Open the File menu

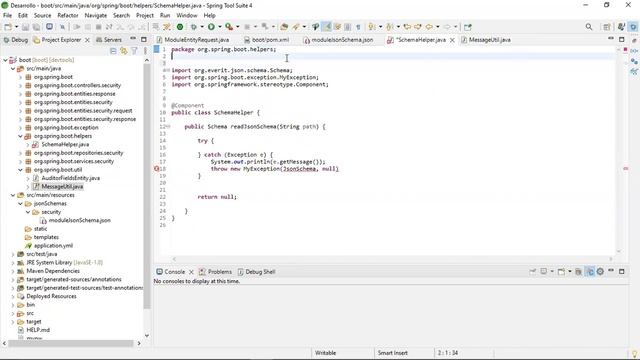pos(7,16)
